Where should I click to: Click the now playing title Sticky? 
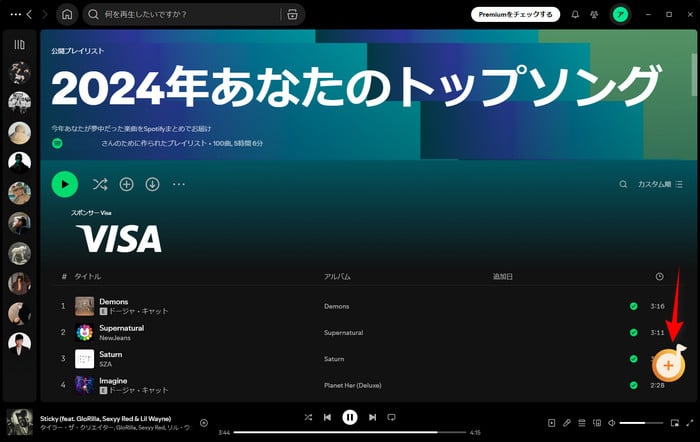click(105, 419)
